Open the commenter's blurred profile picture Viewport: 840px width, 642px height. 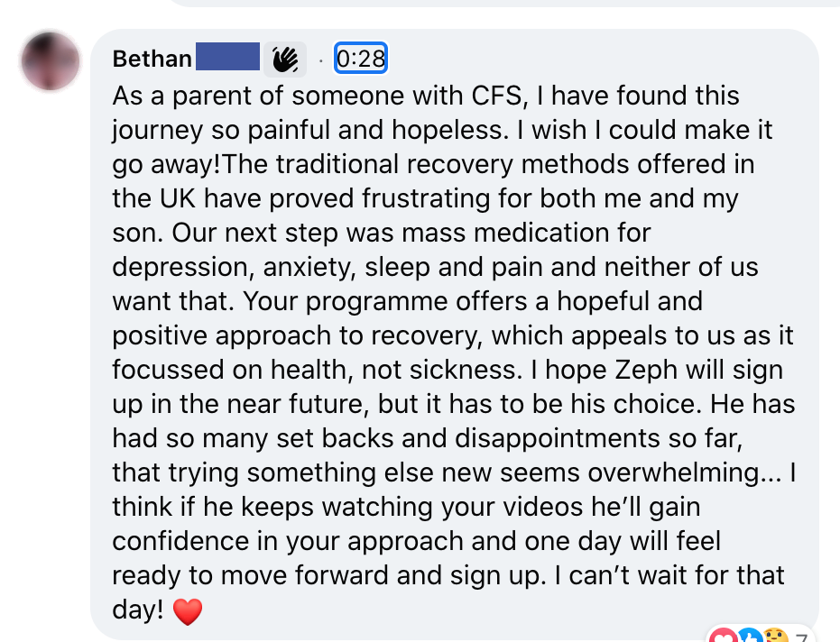point(52,60)
